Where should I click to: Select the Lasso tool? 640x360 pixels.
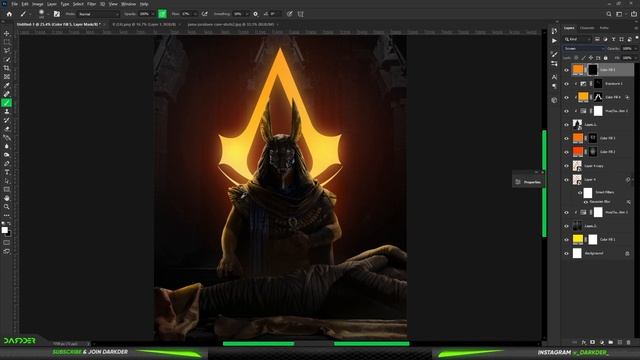[7, 51]
